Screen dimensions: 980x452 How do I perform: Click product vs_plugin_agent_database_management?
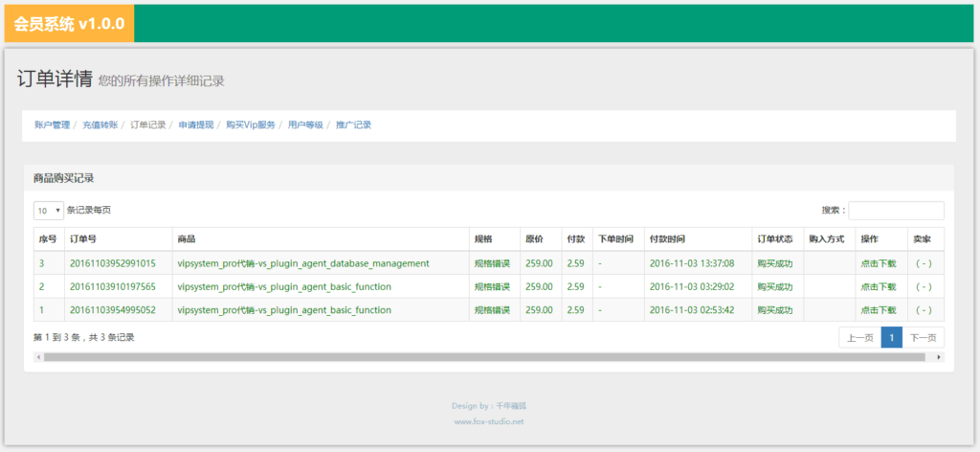(x=303, y=263)
